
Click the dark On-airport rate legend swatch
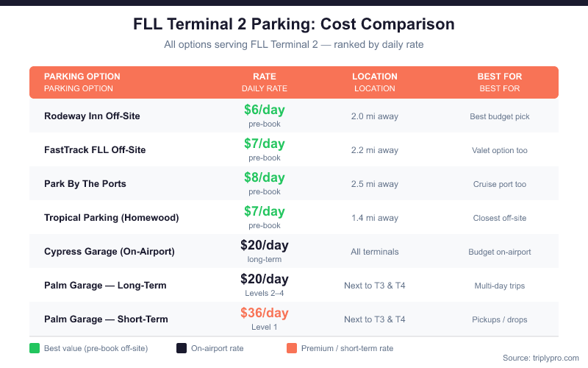click(182, 348)
